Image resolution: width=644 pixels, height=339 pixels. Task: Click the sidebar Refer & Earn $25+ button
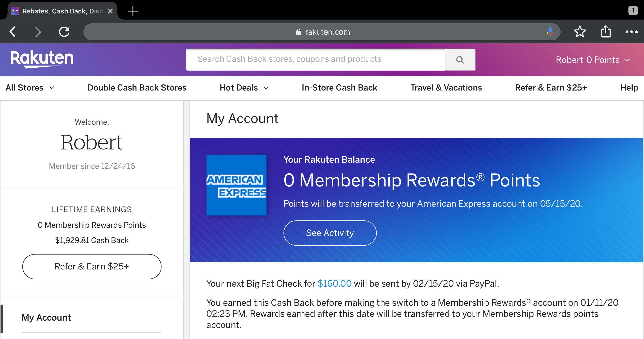(x=92, y=266)
